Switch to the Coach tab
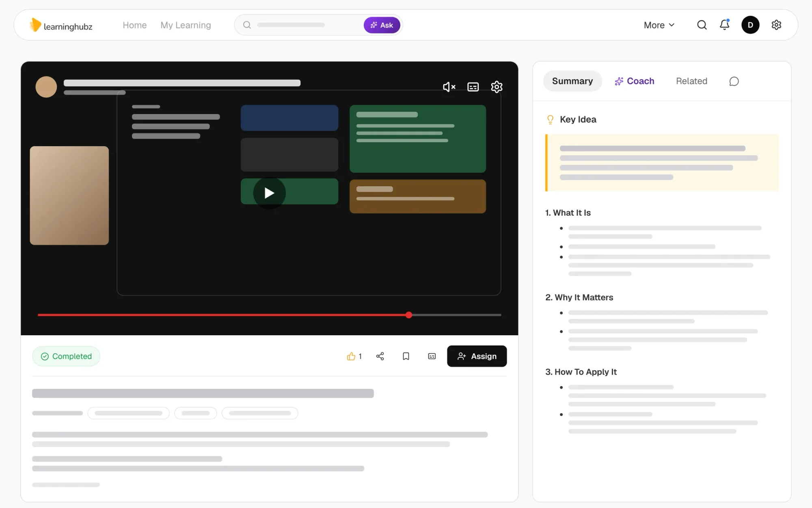Image resolution: width=812 pixels, height=508 pixels. point(635,81)
